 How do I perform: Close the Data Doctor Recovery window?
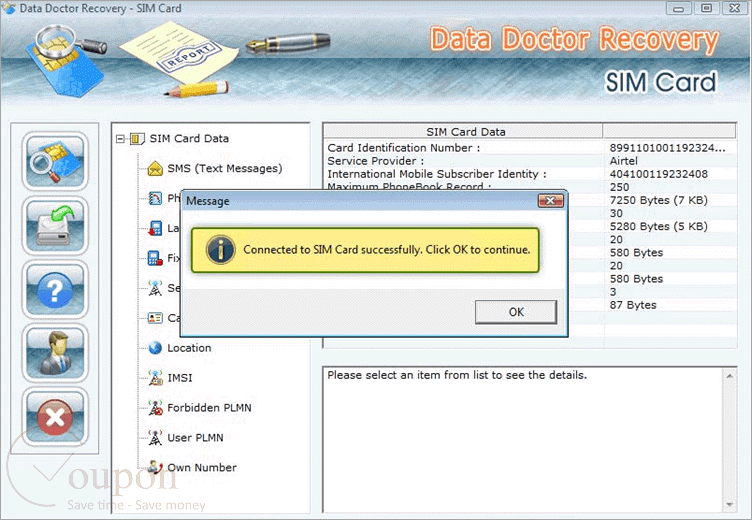tap(734, 8)
